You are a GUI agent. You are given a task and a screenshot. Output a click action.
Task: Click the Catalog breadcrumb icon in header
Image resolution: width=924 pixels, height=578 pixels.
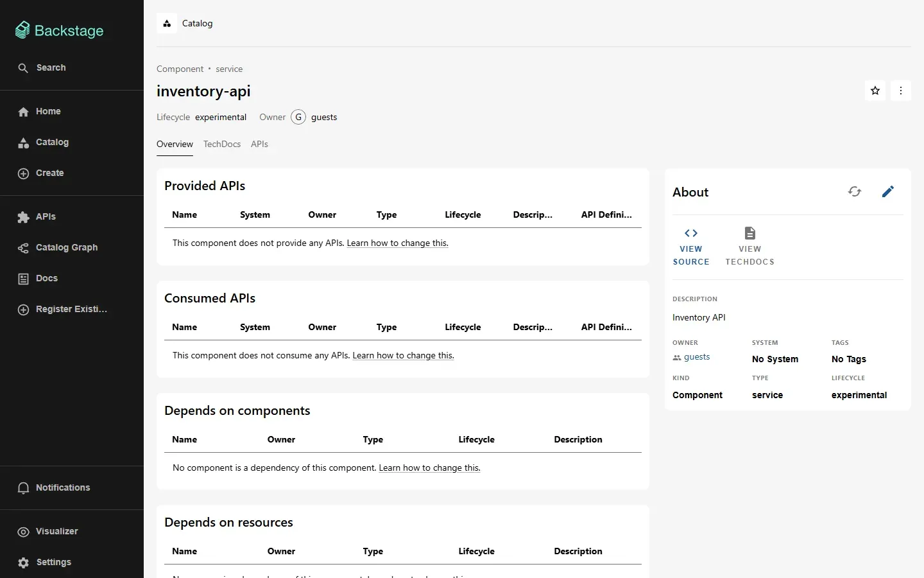(x=167, y=23)
